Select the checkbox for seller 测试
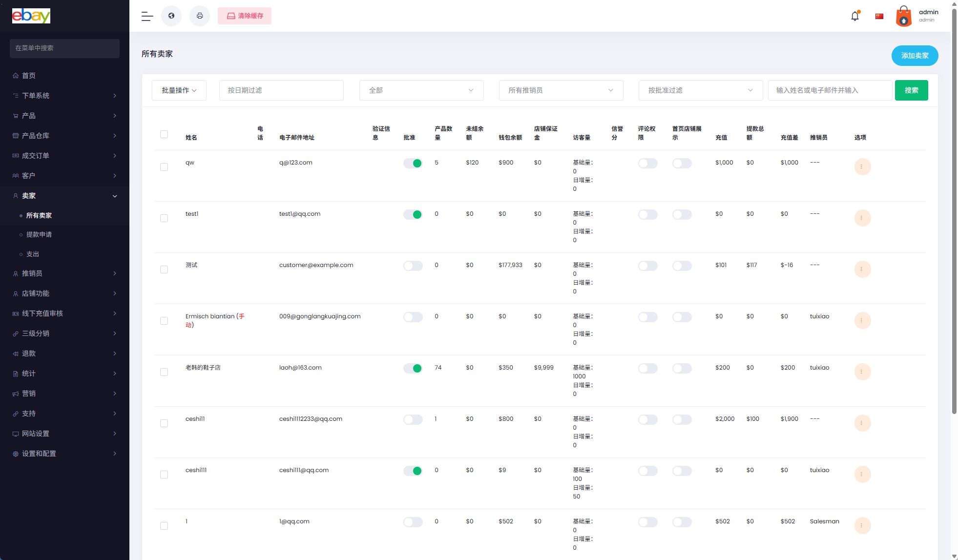Screen dimensions: 958x560 click(164, 270)
